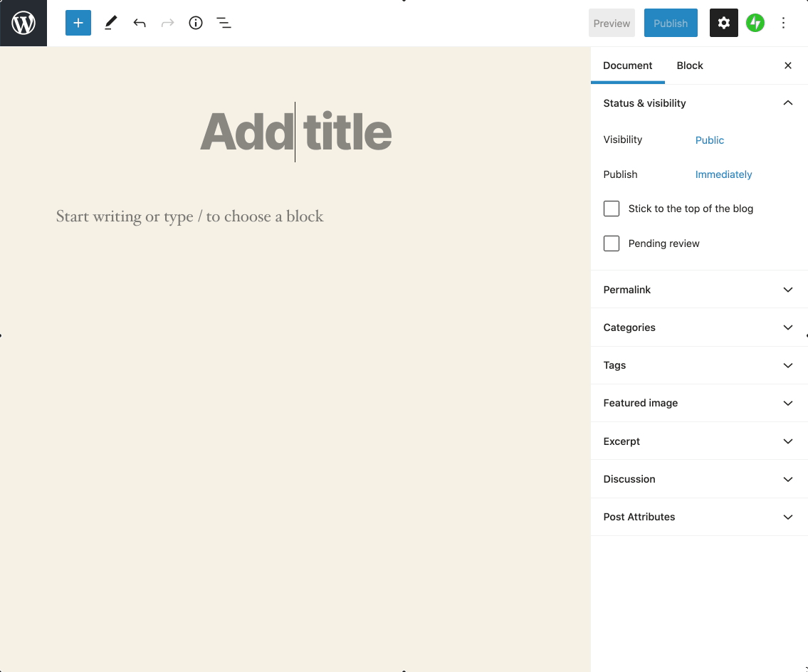The image size is (808, 672).
Task: Select the pencil Tools icon
Action: pos(110,23)
